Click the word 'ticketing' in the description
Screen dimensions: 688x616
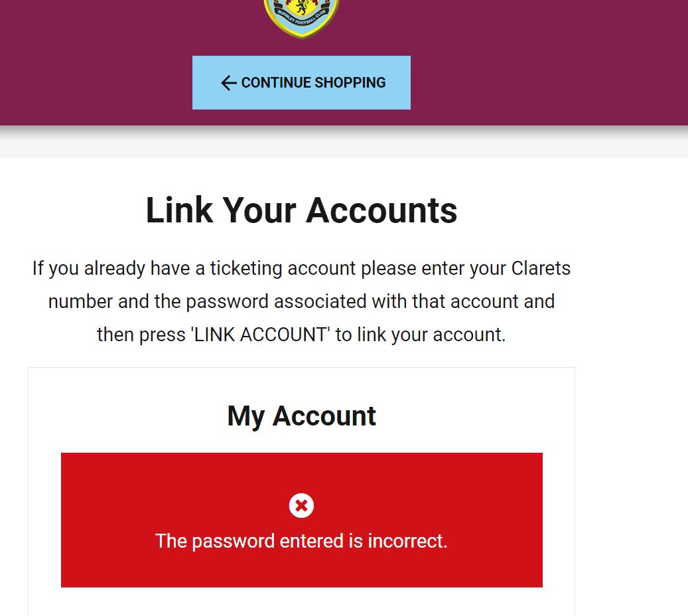tap(245, 269)
